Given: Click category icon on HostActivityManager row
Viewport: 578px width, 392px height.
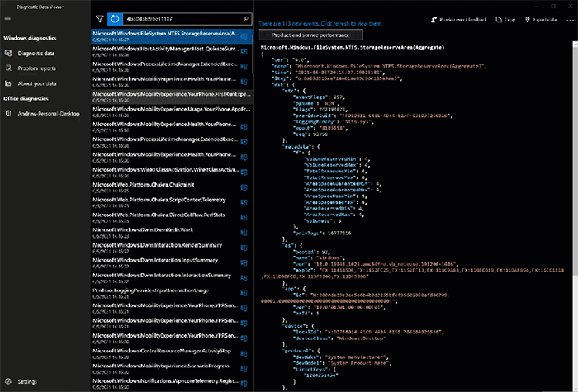Looking at the screenshot, I should [x=244, y=51].
